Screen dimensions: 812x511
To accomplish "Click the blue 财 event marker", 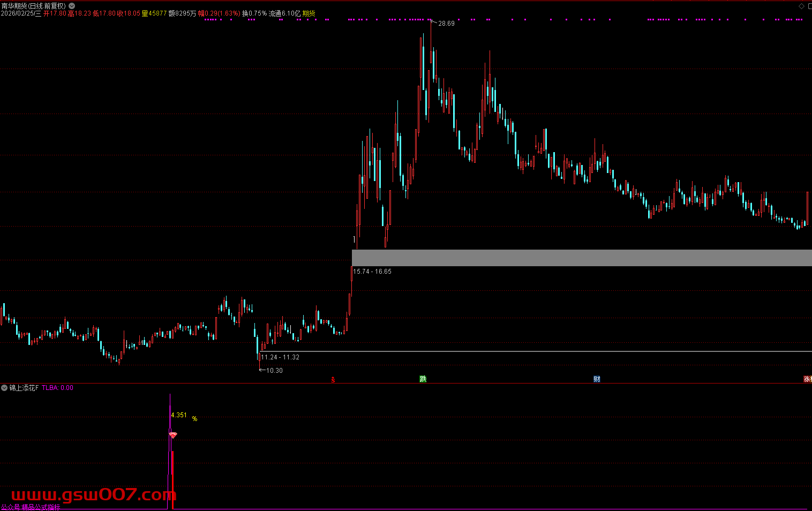I will [x=597, y=379].
